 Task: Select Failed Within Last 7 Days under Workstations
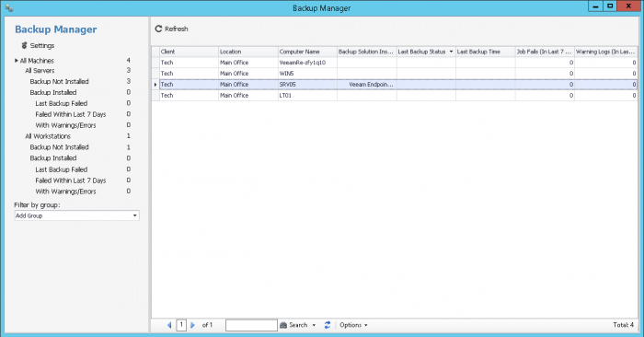click(71, 180)
